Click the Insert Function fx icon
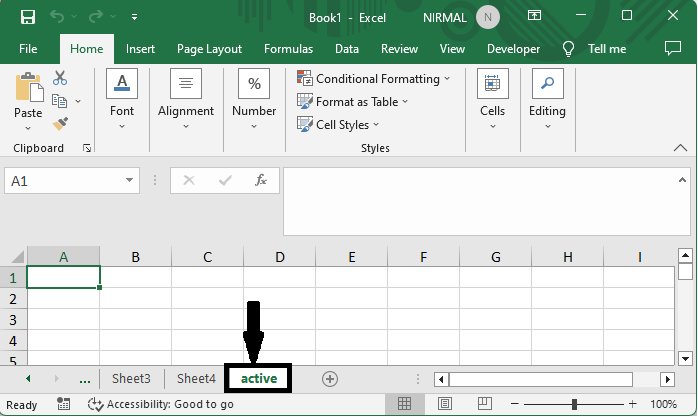 (261, 181)
